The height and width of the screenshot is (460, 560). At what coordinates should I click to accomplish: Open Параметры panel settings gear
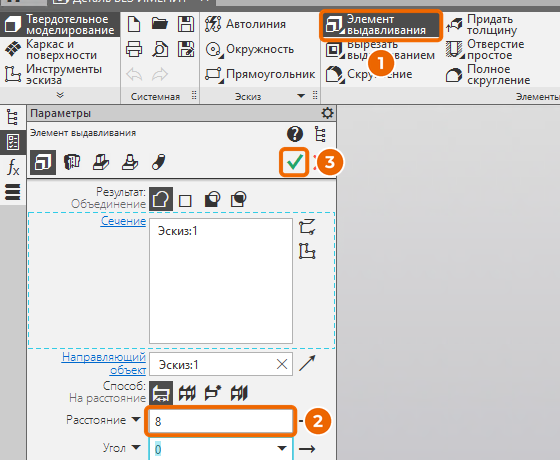pos(327,113)
